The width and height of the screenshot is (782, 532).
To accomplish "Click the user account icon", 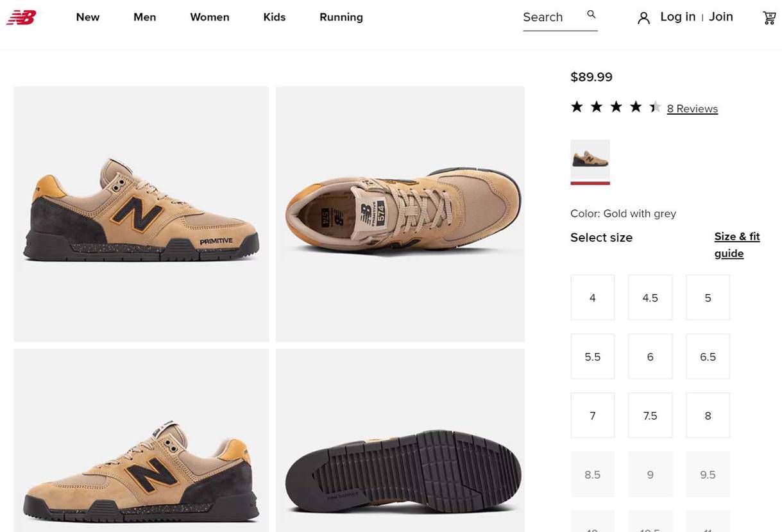I will coord(643,18).
